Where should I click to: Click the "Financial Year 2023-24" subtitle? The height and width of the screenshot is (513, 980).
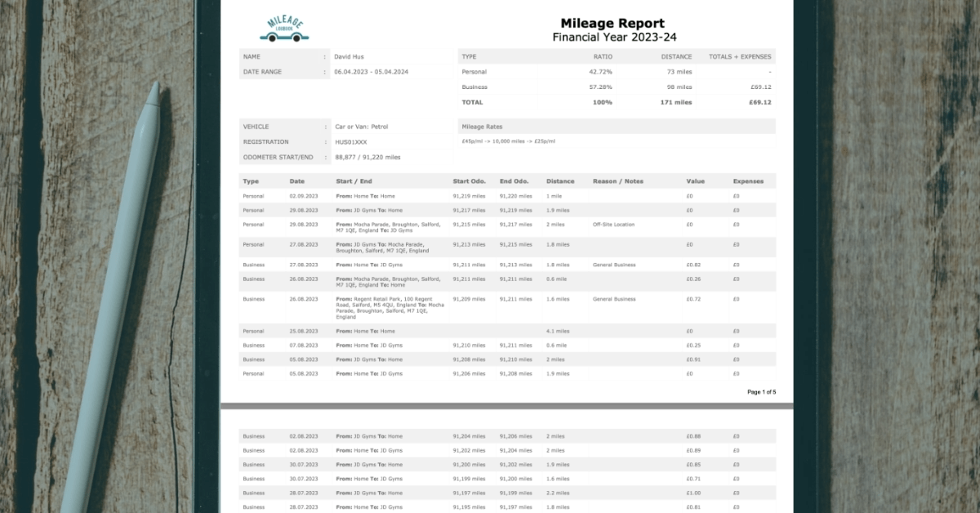click(614, 38)
